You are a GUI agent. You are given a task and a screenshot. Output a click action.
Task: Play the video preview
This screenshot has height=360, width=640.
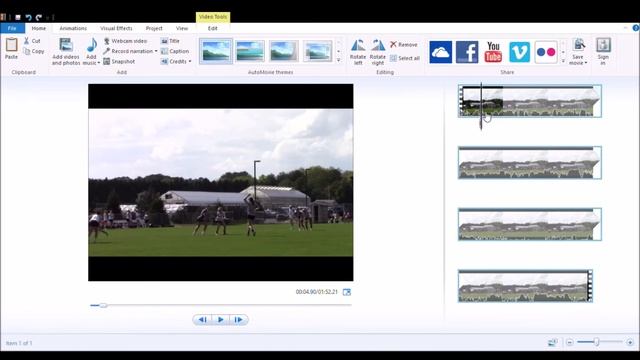220,320
